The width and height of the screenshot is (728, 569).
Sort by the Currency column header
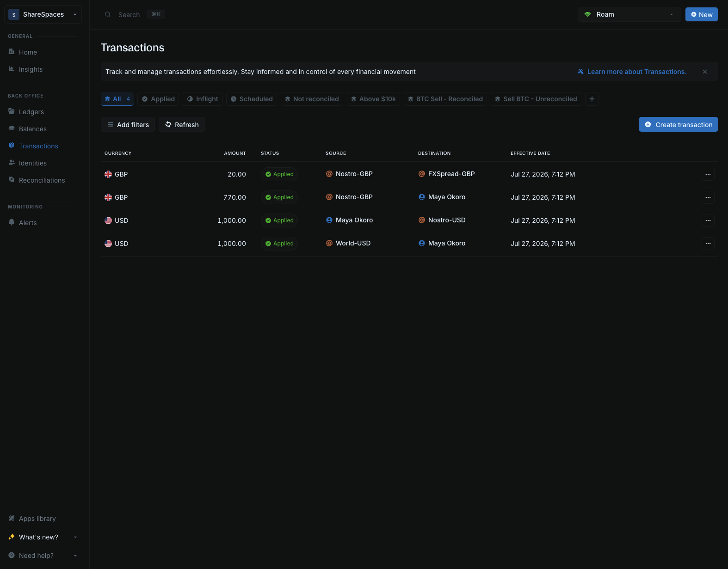coord(118,153)
